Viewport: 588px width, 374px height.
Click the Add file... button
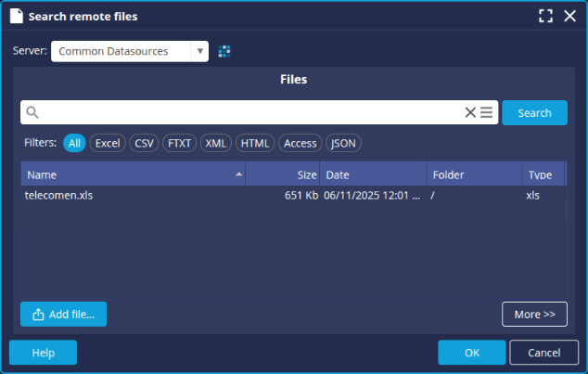pyautogui.click(x=63, y=315)
